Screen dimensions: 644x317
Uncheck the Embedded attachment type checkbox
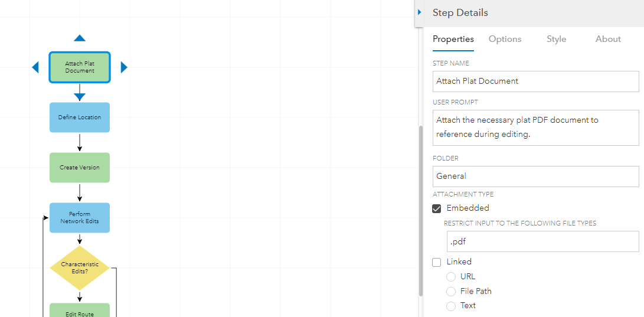[437, 208]
